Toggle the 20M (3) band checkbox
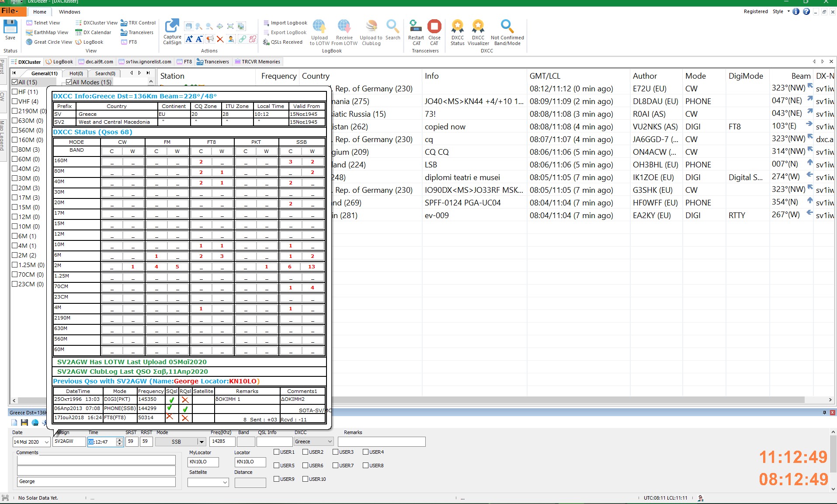Viewport: 837px width, 504px height. point(15,188)
